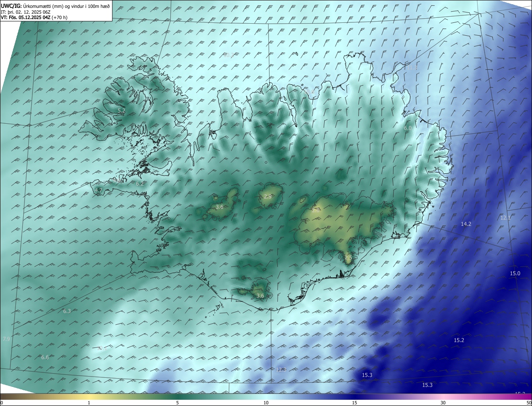The width and height of the screenshot is (532, 406).
Task: Click the 5 tick on the colorbar
Action: click(177, 403)
